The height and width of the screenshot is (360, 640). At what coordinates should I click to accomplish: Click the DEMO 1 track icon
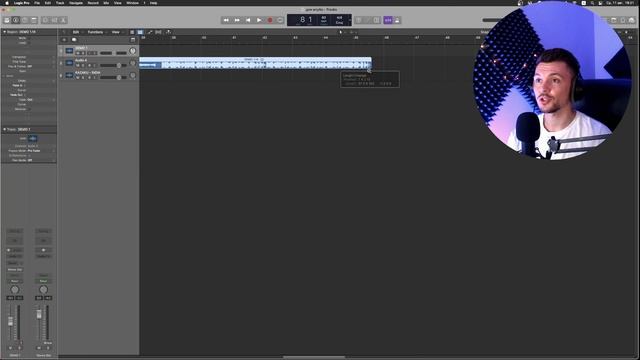[x=69, y=51]
